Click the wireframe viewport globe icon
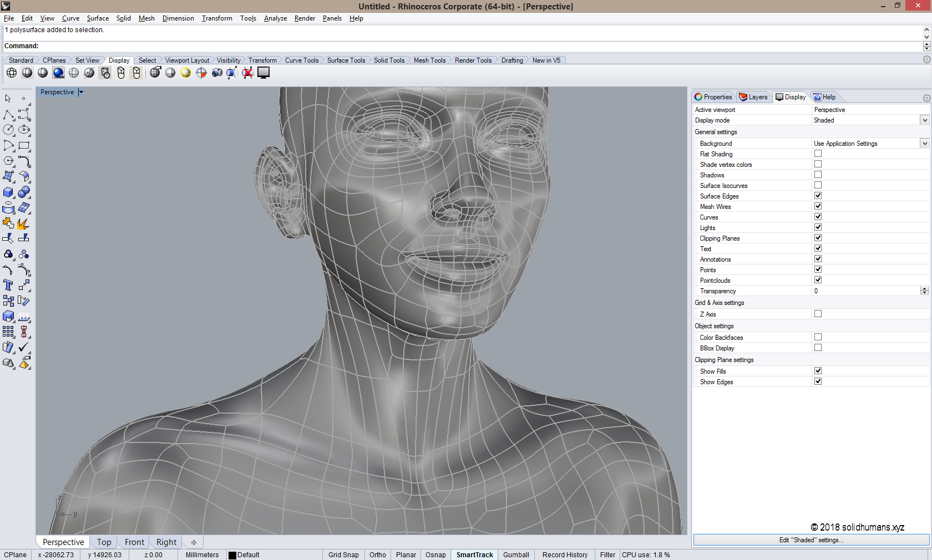Screen dimensions: 932x560 pyautogui.click(x=12, y=73)
